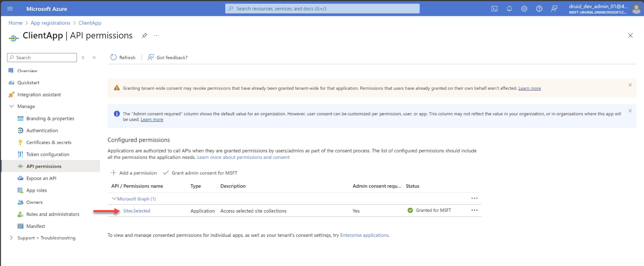Open the notifications bell
644x266 pixels.
[x=509, y=9]
